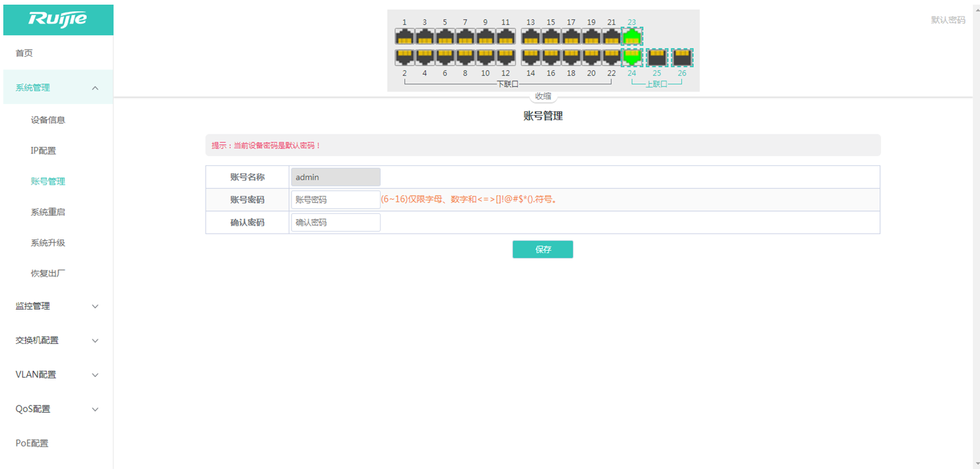Select port 11 icon in switch panel
Viewport: 980px width, 471px height.
506,37
